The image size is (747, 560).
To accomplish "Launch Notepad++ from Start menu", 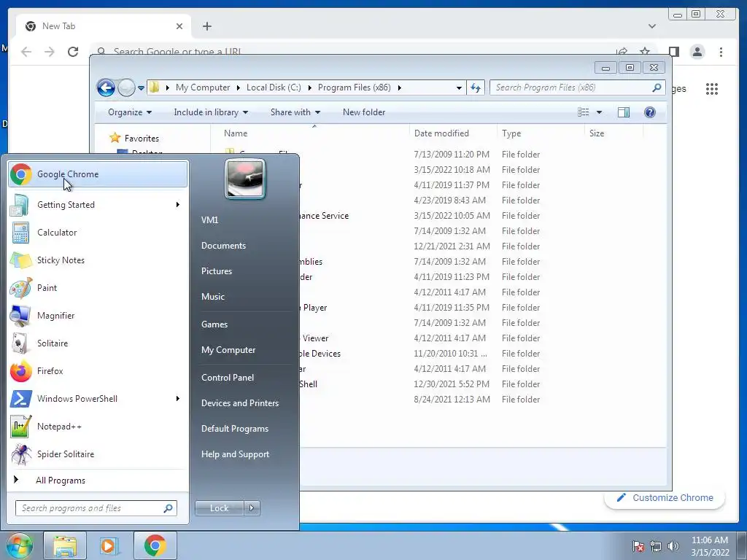I will tap(98, 427).
